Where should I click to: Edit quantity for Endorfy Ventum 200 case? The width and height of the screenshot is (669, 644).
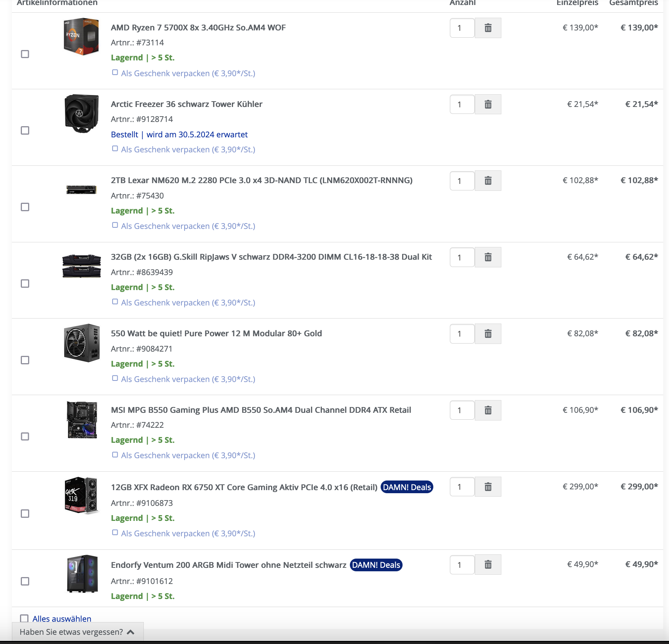point(462,564)
